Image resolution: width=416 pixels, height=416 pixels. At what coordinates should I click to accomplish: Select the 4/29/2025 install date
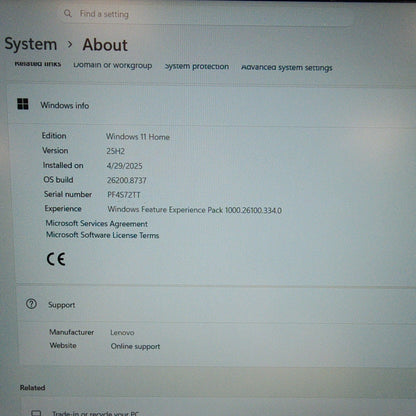point(124,166)
